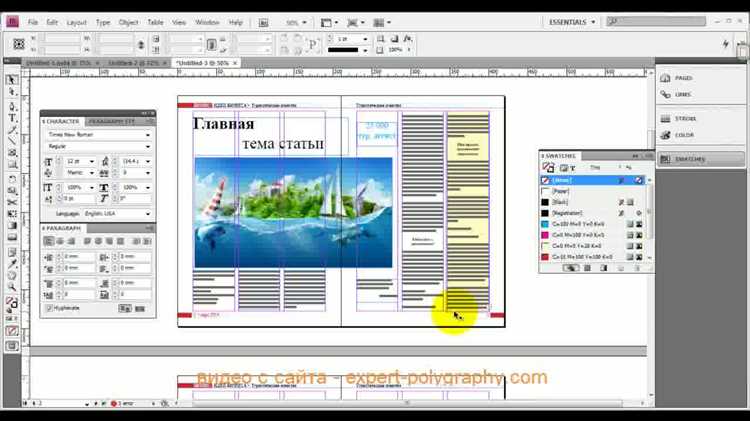Open the Essentials workspace switcher
Viewport: 750px width, 421px height.
coord(572,22)
